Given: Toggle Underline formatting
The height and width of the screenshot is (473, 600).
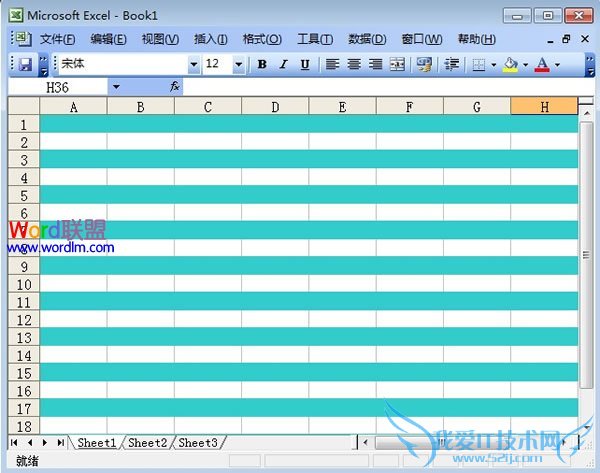Looking at the screenshot, I should coord(302,64).
